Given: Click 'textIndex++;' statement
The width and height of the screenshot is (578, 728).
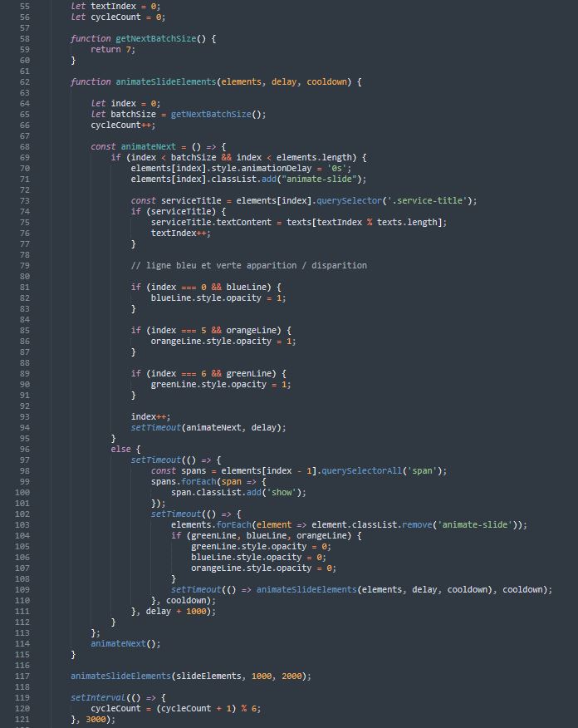Looking at the screenshot, I should 181,233.
